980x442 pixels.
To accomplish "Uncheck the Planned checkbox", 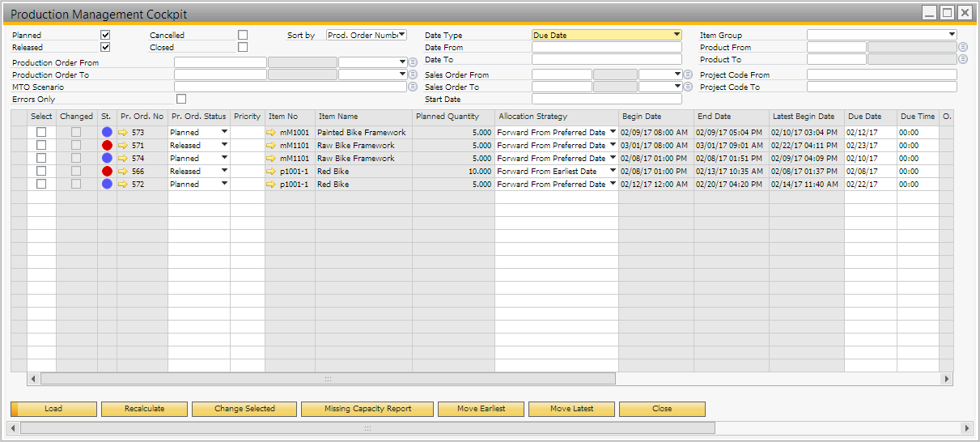I will click(105, 35).
